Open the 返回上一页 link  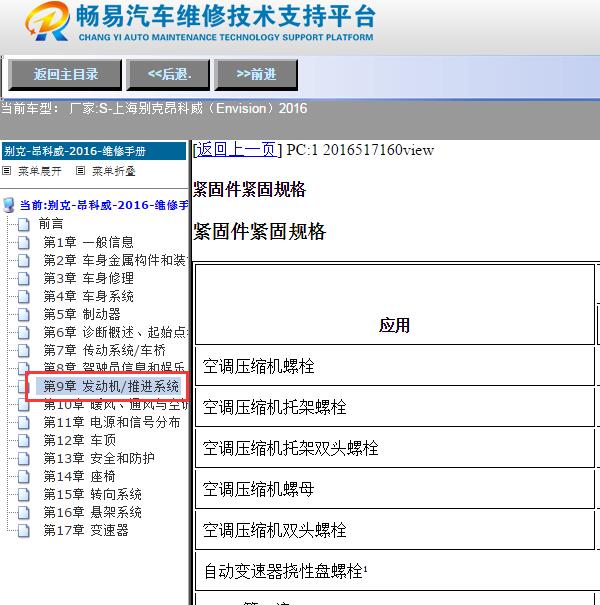point(237,150)
